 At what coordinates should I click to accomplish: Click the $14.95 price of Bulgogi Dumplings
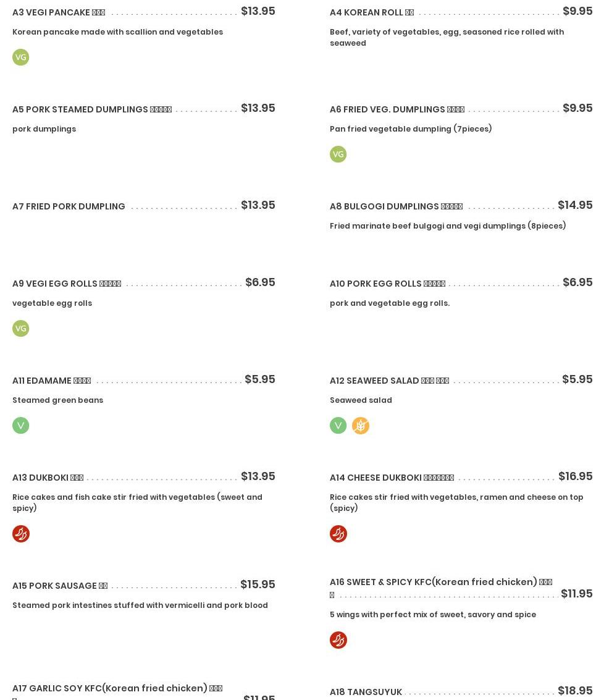tap(575, 205)
